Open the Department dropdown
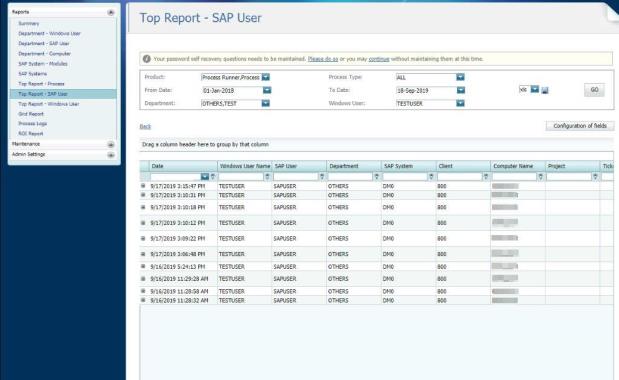619x380 pixels. click(266, 103)
